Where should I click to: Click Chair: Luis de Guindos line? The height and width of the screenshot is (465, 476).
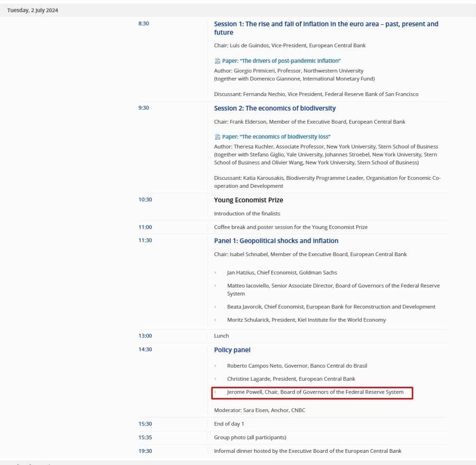coord(290,45)
